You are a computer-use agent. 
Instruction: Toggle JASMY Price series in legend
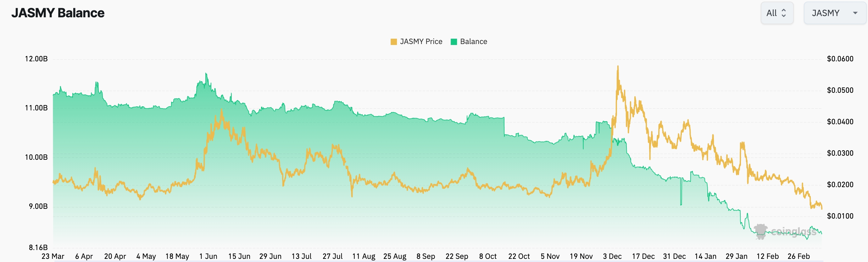coord(421,42)
